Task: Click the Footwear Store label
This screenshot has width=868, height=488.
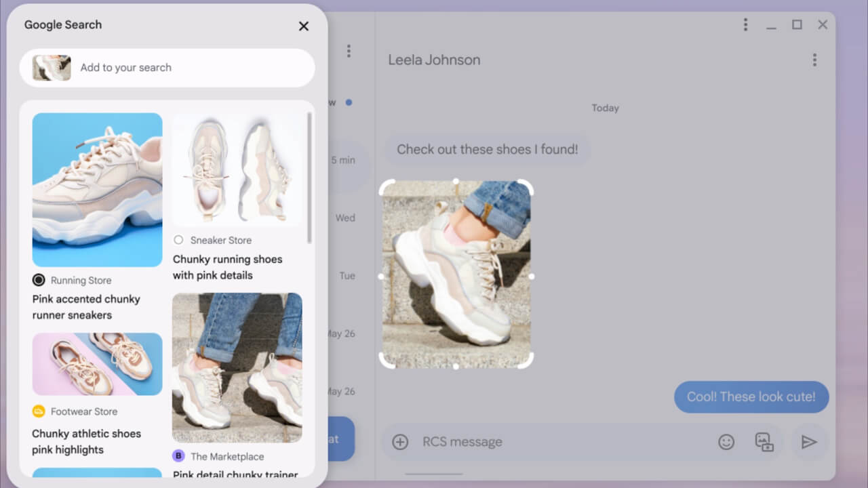Action: [x=84, y=411]
